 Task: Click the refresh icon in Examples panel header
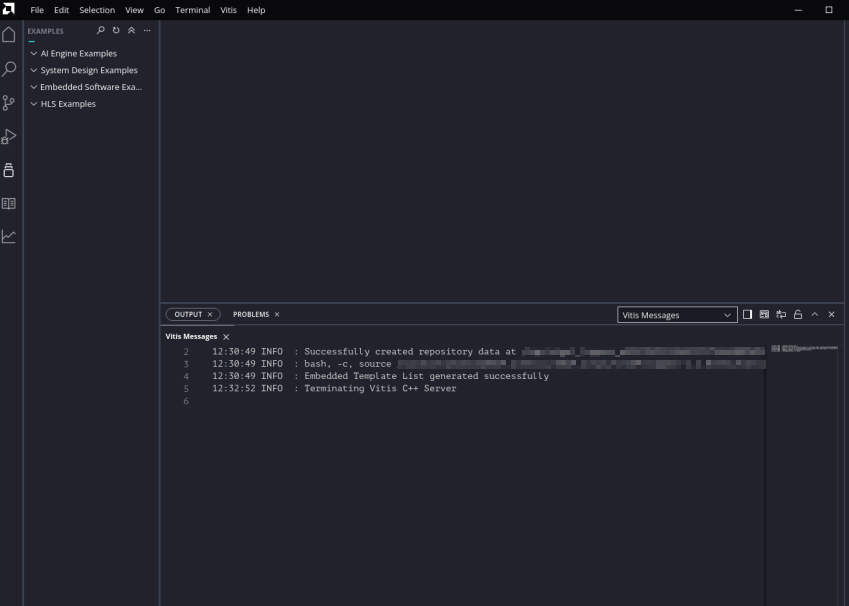tap(116, 31)
